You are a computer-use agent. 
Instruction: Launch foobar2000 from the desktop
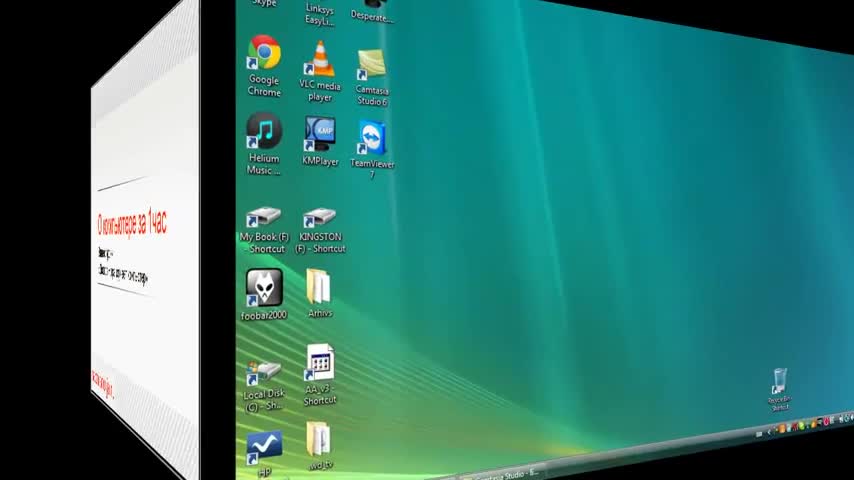264,294
